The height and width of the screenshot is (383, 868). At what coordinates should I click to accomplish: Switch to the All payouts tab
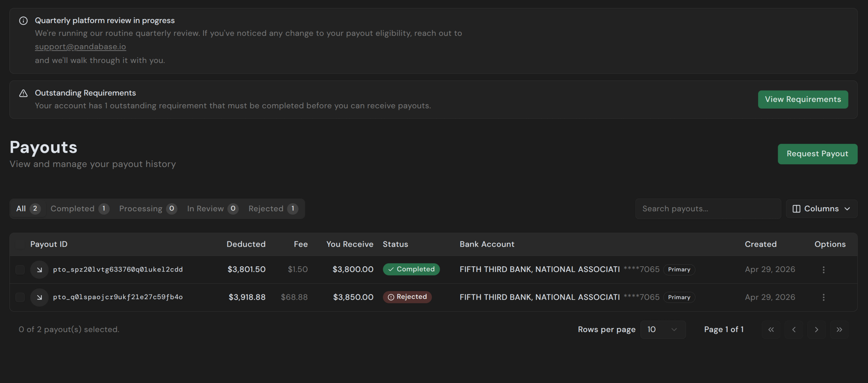[x=28, y=209]
